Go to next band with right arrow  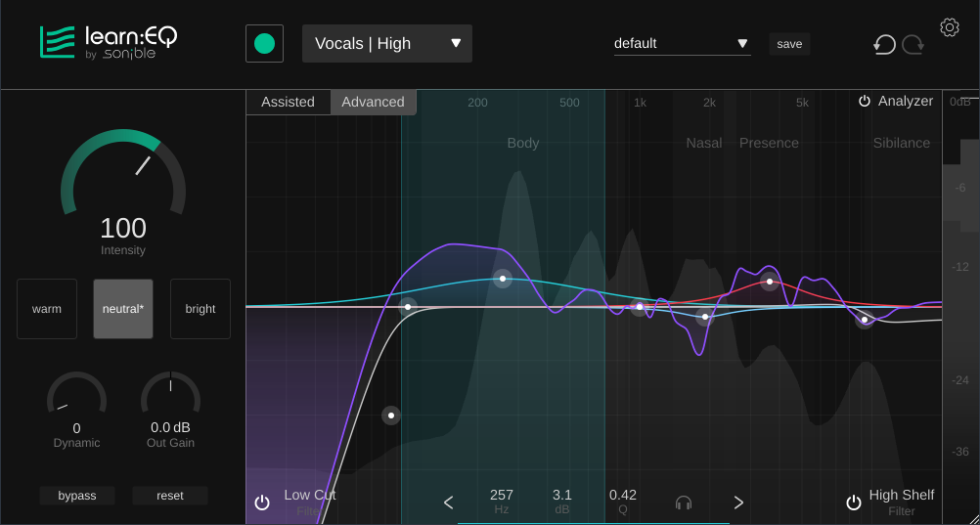point(738,503)
